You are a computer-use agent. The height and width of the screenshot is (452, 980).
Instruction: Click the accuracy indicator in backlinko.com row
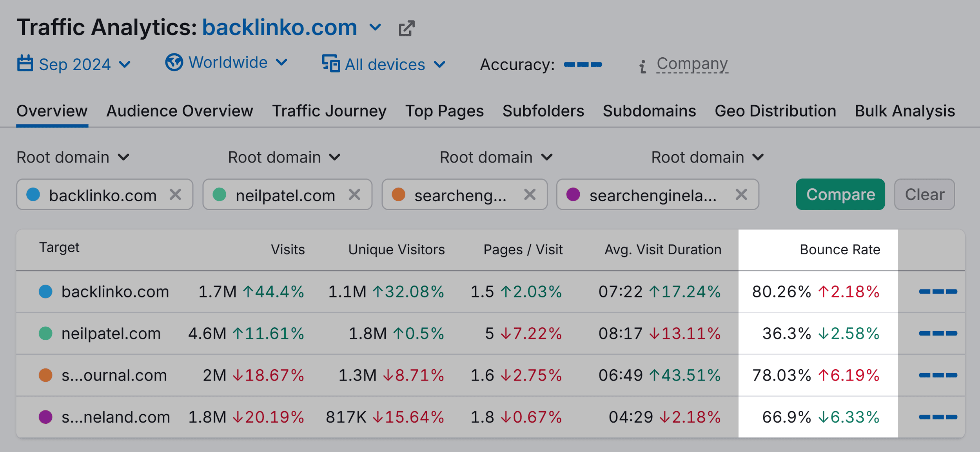(x=938, y=292)
